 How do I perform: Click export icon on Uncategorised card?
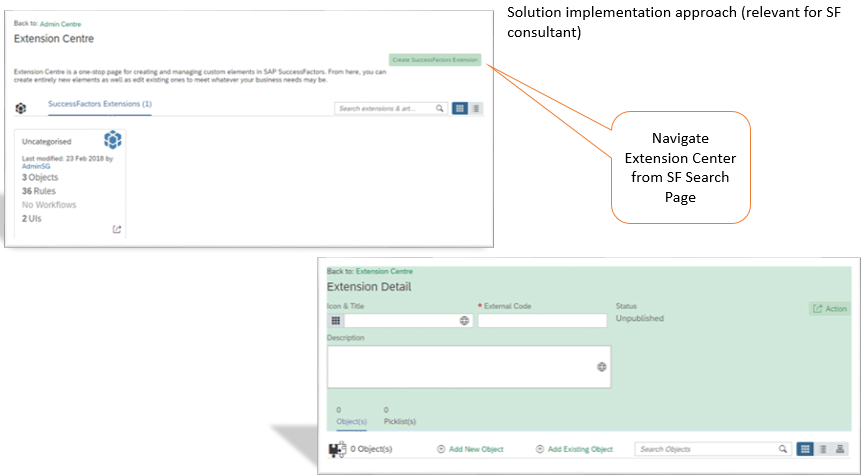coord(117,230)
